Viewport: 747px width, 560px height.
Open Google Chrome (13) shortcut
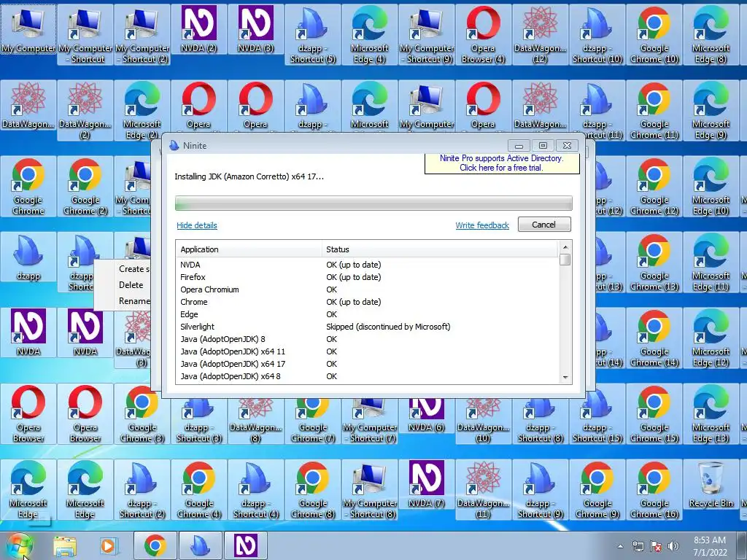click(x=654, y=262)
